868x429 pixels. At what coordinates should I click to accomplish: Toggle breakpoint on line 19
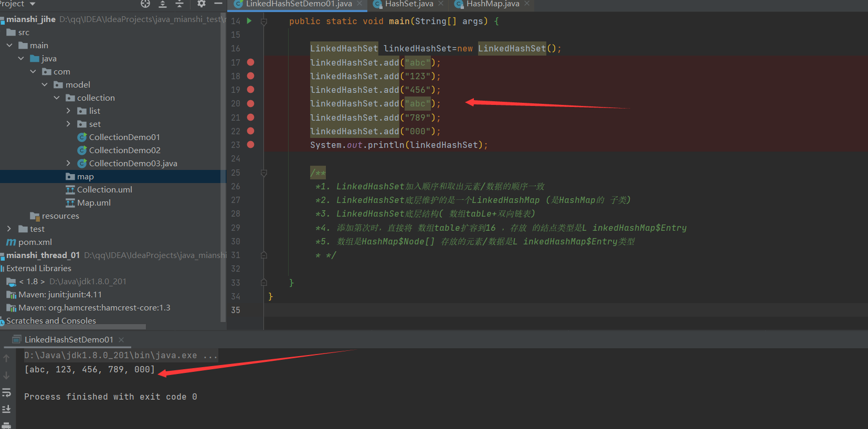pos(251,90)
